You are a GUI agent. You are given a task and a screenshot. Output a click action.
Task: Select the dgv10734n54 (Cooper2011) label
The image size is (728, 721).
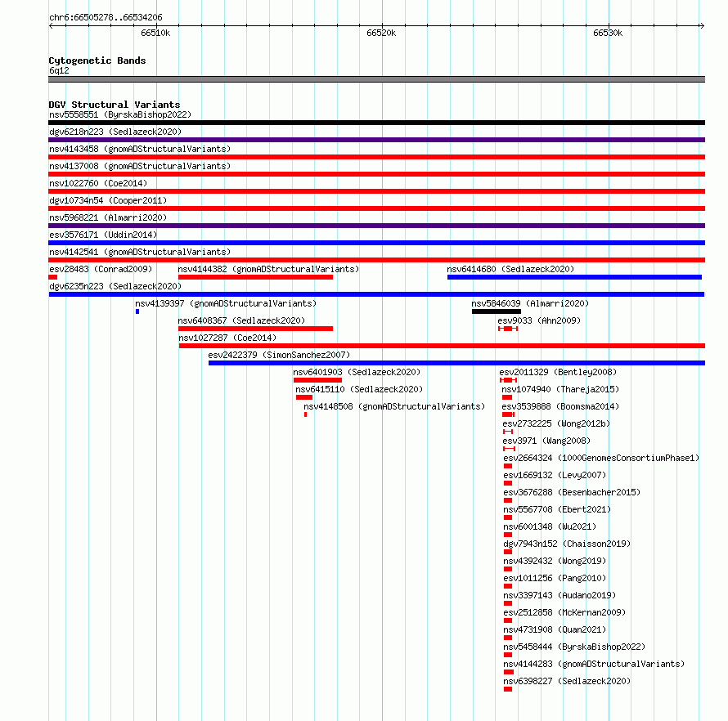108,200
